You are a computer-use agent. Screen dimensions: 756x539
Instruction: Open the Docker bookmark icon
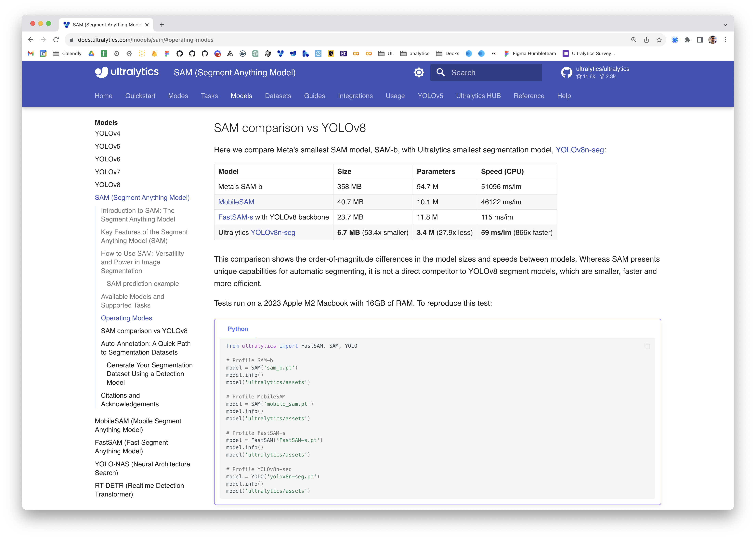tap(243, 53)
